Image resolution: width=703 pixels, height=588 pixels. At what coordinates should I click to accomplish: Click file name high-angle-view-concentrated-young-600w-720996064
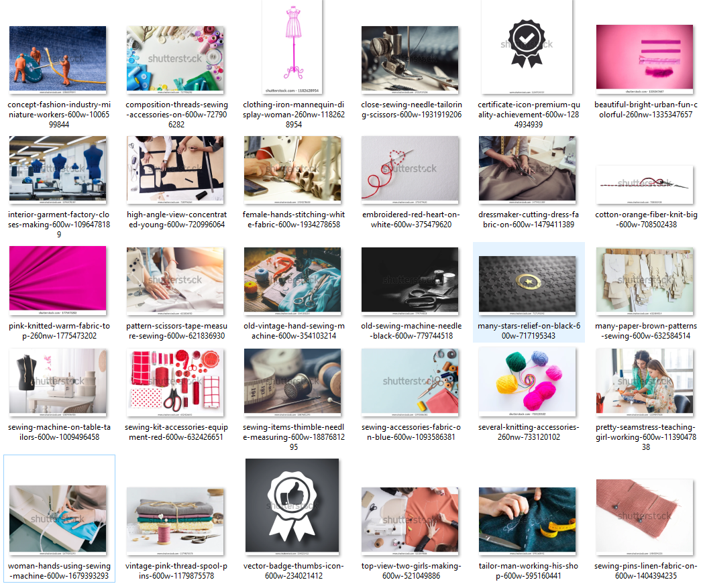[x=176, y=219]
